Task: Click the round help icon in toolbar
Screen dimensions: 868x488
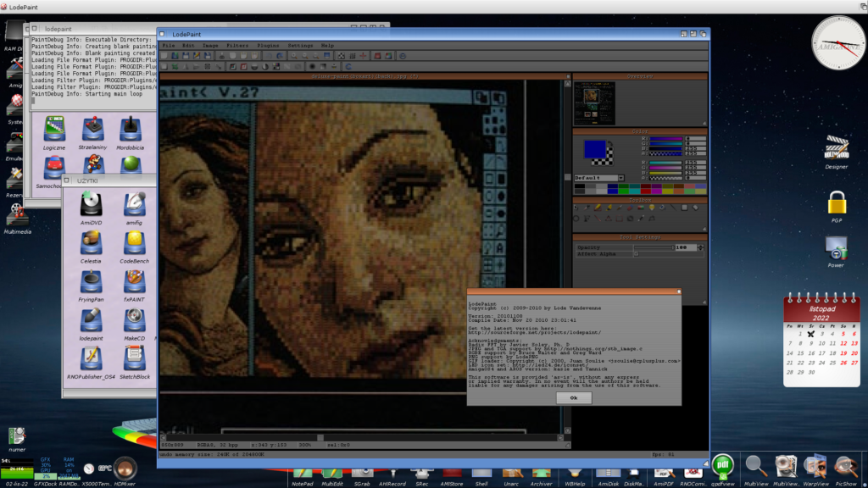Action: [x=403, y=56]
